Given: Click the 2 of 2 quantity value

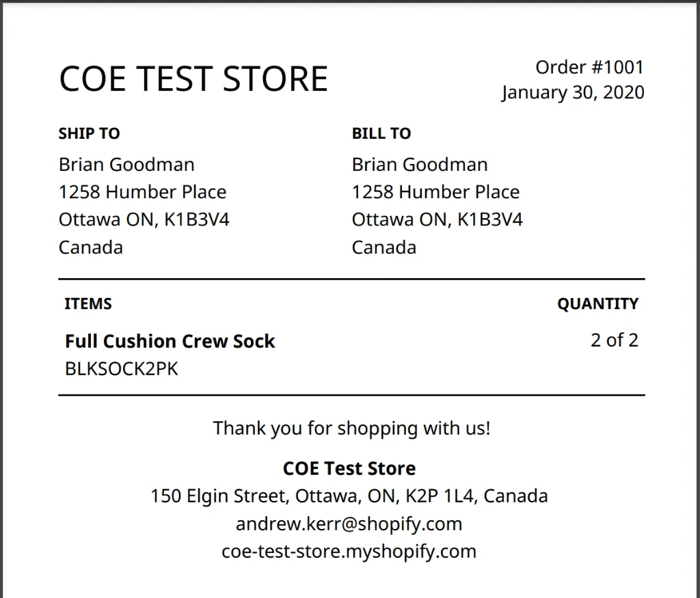Looking at the screenshot, I should (614, 340).
